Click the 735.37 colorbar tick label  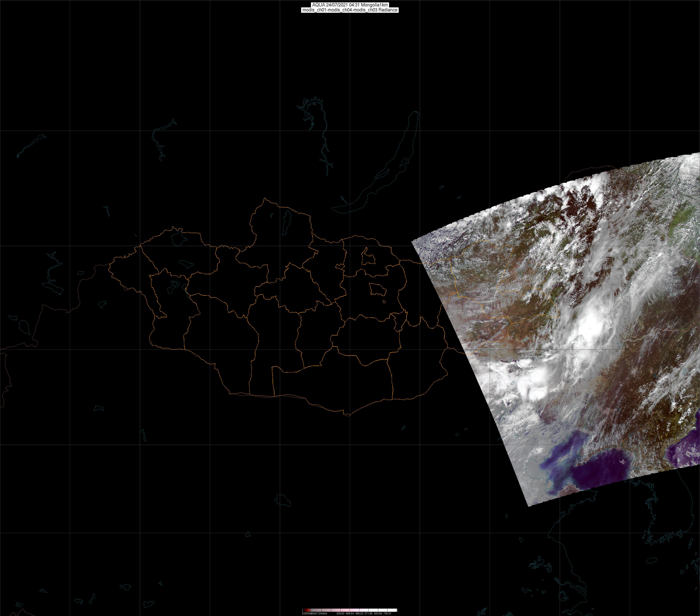point(387,614)
